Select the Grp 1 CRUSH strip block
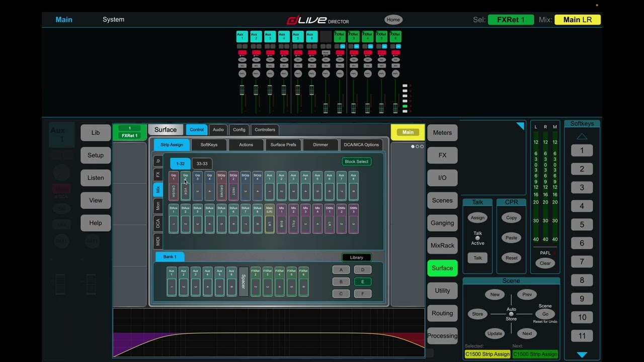 point(174,186)
